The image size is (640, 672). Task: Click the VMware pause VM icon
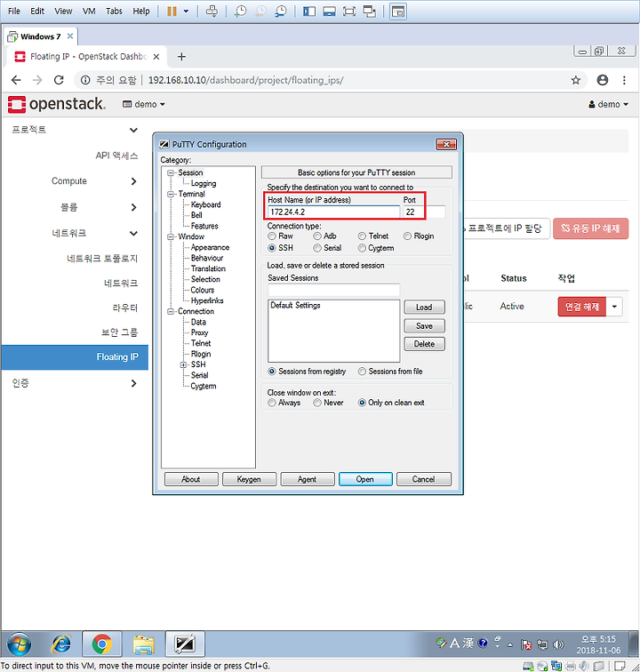point(172,12)
